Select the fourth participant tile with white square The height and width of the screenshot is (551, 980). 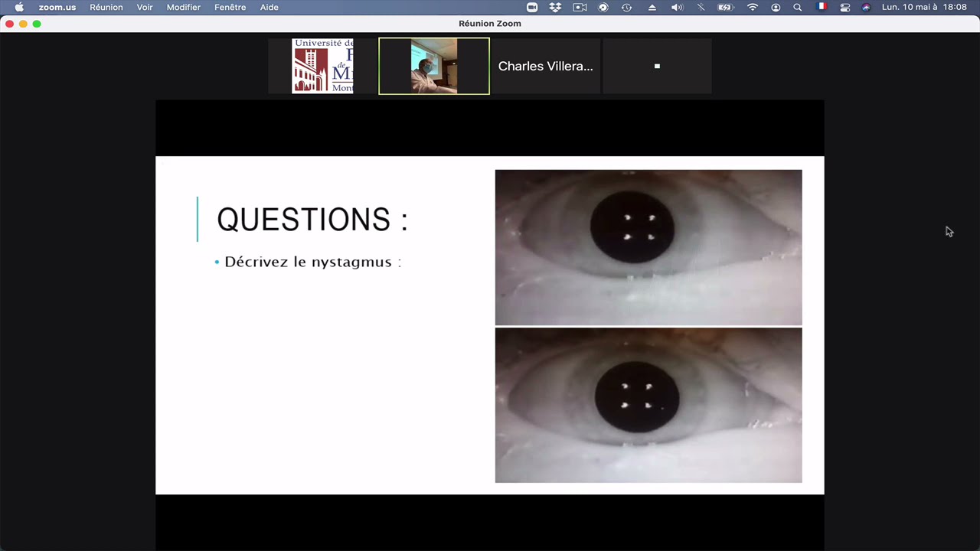click(657, 66)
